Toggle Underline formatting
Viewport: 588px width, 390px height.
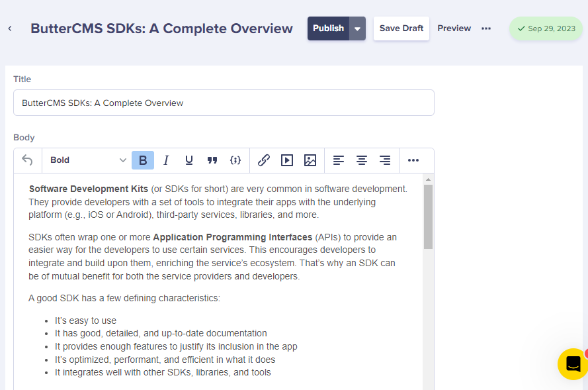189,160
